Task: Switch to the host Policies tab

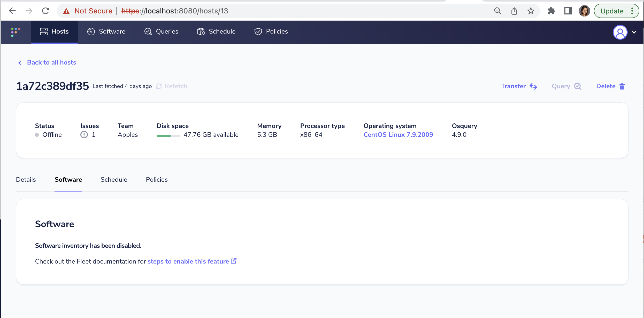Action: pyautogui.click(x=157, y=180)
